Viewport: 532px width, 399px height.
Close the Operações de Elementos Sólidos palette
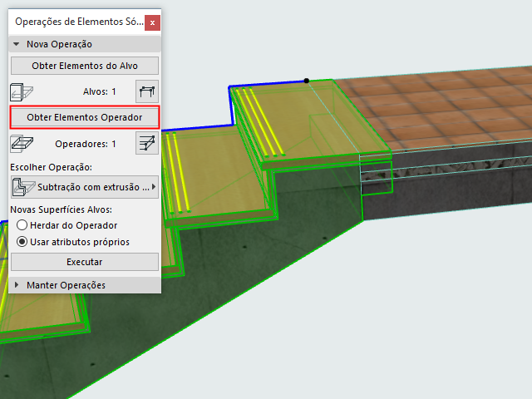[152, 22]
